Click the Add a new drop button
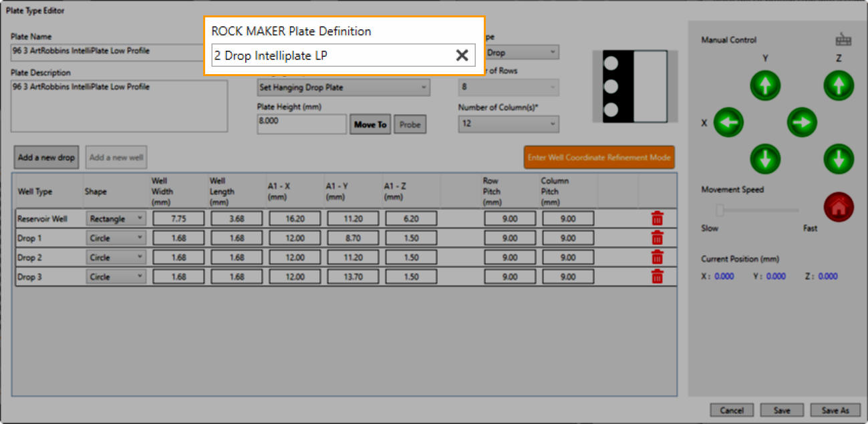This screenshot has width=868, height=424. click(47, 158)
